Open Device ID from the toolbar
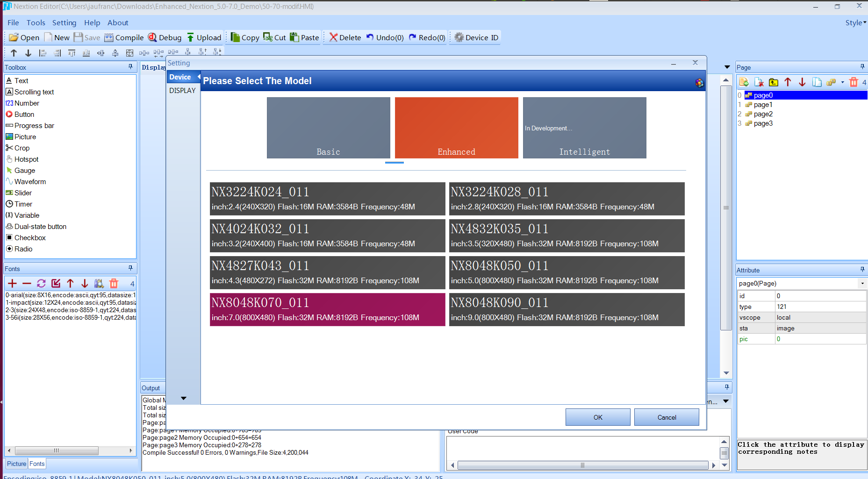The width and height of the screenshot is (868, 479). pyautogui.click(x=476, y=37)
